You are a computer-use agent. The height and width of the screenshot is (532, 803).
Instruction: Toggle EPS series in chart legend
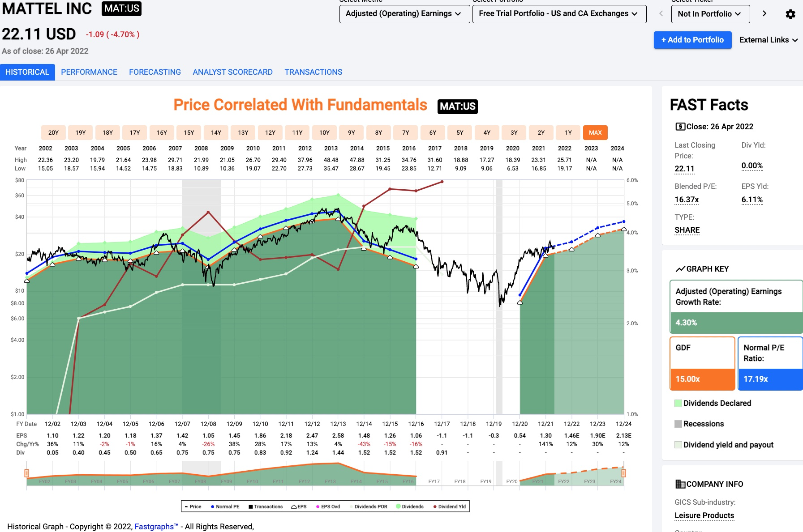[x=299, y=506]
